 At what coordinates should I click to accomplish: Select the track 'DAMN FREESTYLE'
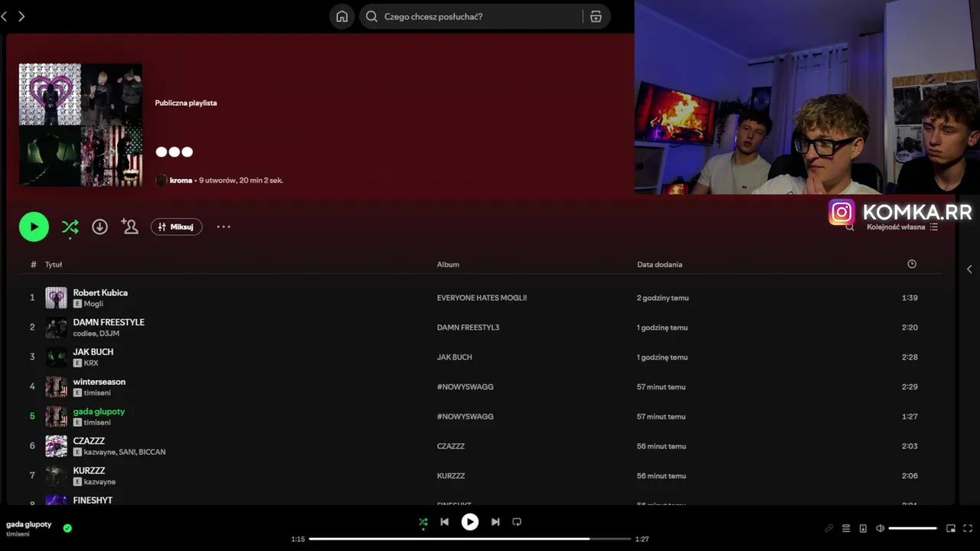click(109, 322)
